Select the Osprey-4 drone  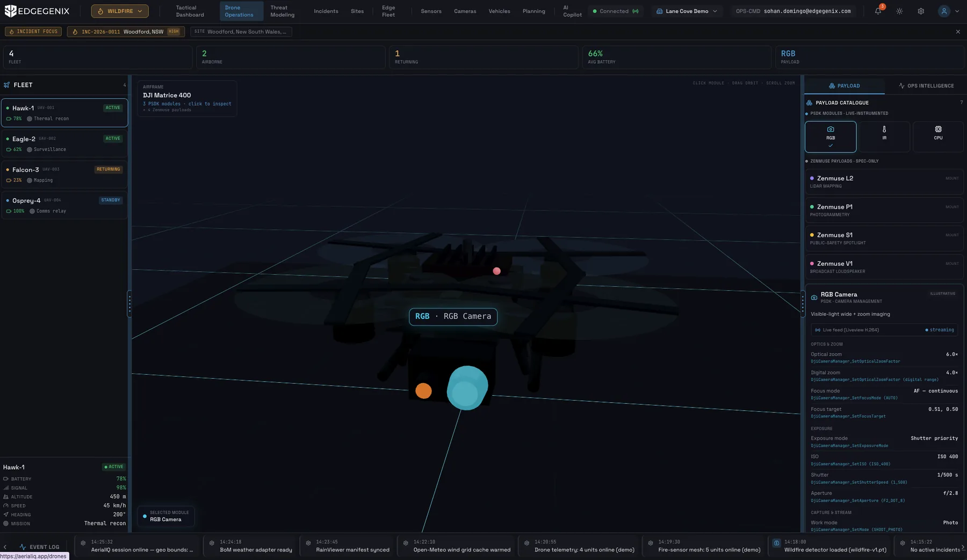pos(64,205)
